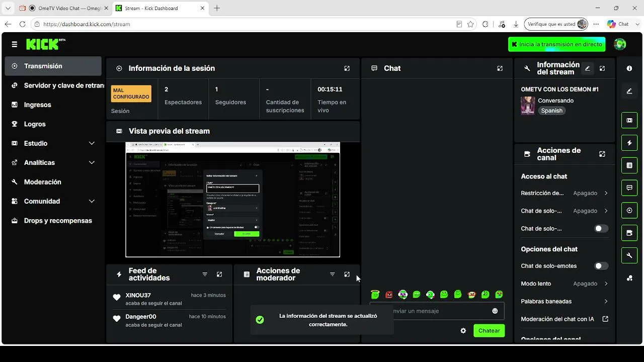Click the Enviar un mensaje chat input

437,311
